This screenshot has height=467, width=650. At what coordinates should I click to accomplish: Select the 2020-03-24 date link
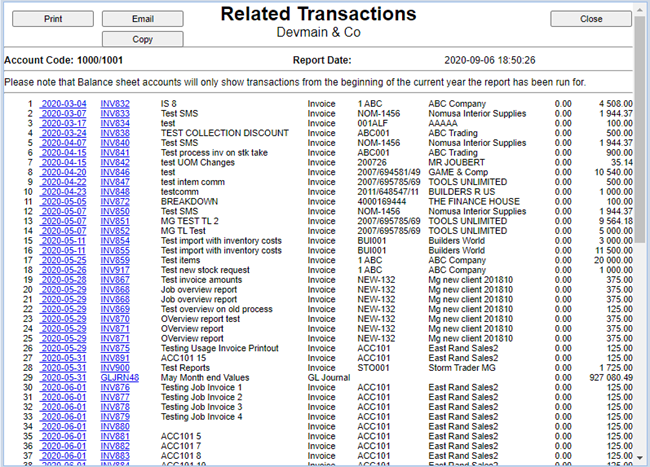(x=63, y=133)
